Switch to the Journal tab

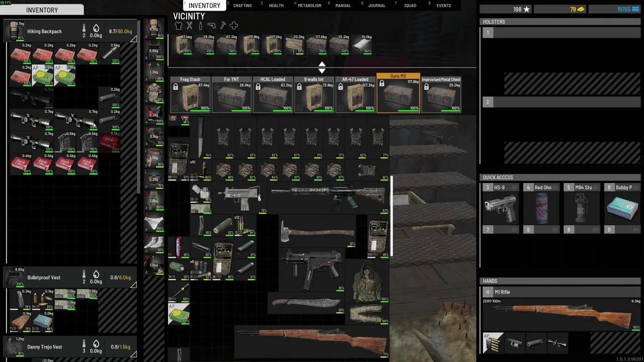376,6
